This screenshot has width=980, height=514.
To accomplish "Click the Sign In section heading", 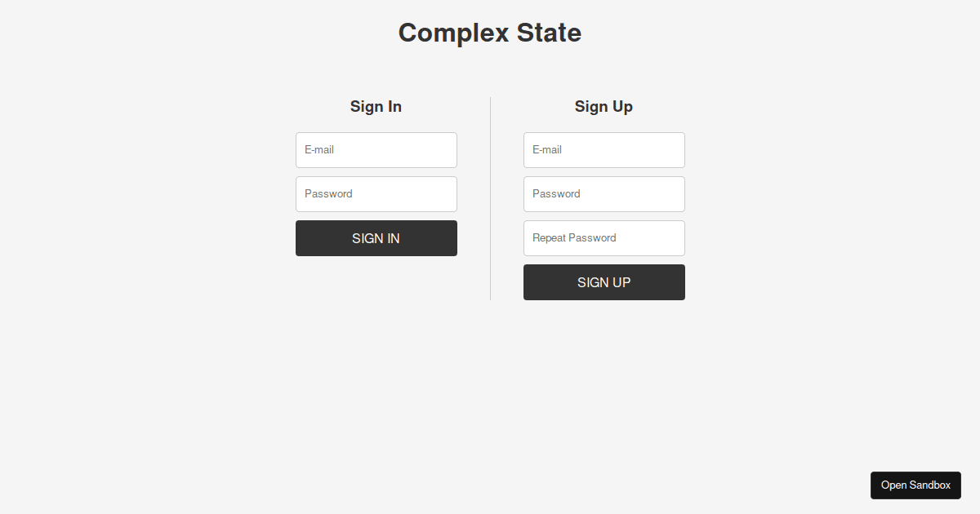I will (376, 106).
